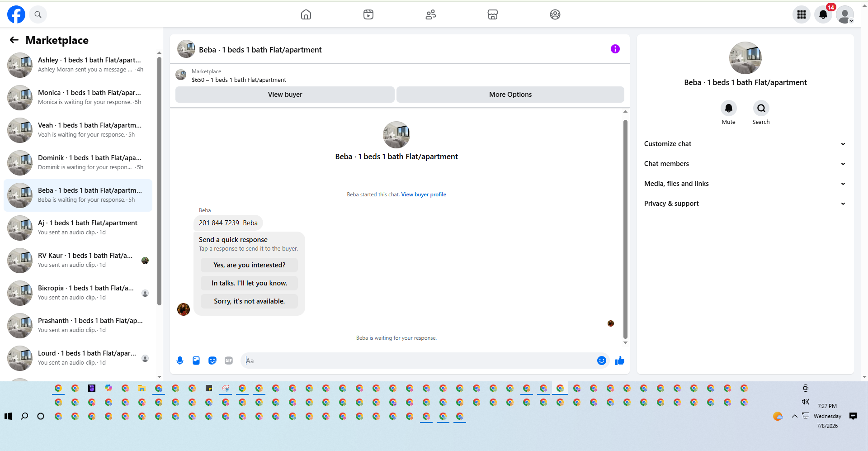Expand Chat members section
Screen dimensions: 868x451
[745, 164]
